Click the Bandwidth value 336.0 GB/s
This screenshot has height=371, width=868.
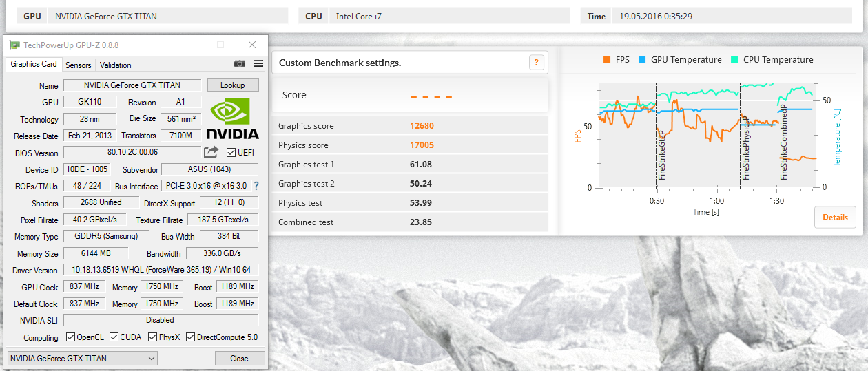tap(222, 253)
